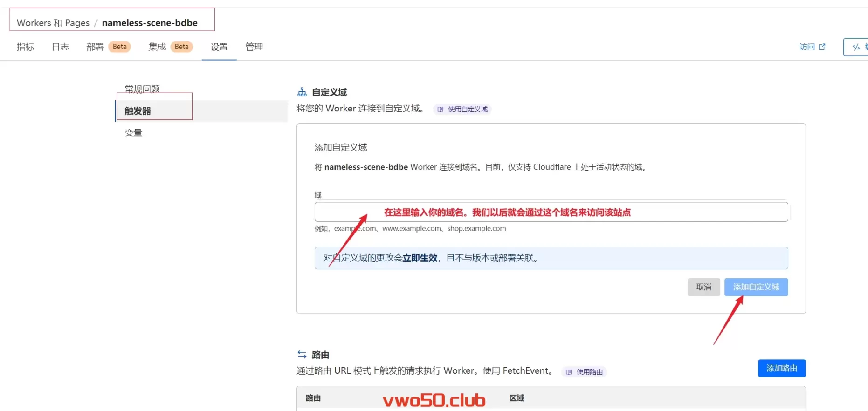Go to the 管理 tab

coord(254,47)
